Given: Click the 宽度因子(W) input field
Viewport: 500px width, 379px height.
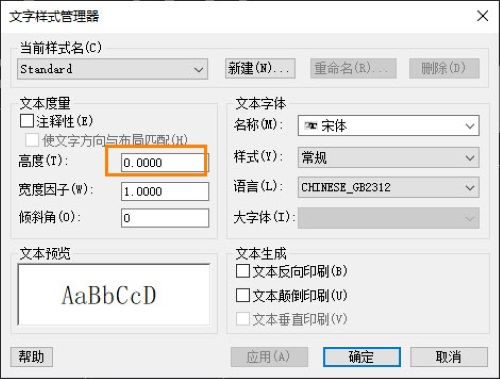Looking at the screenshot, I should point(165,191).
